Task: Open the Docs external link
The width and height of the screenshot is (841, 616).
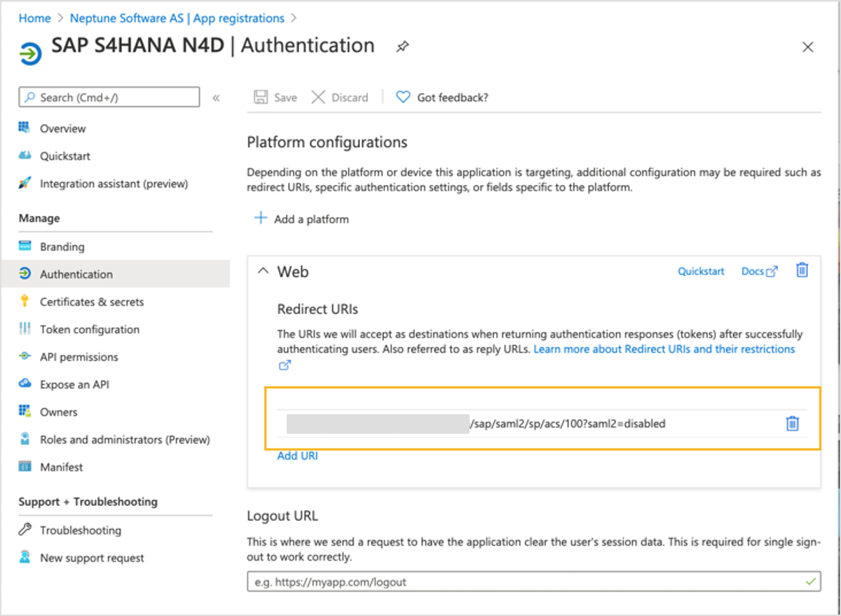Action: click(759, 271)
